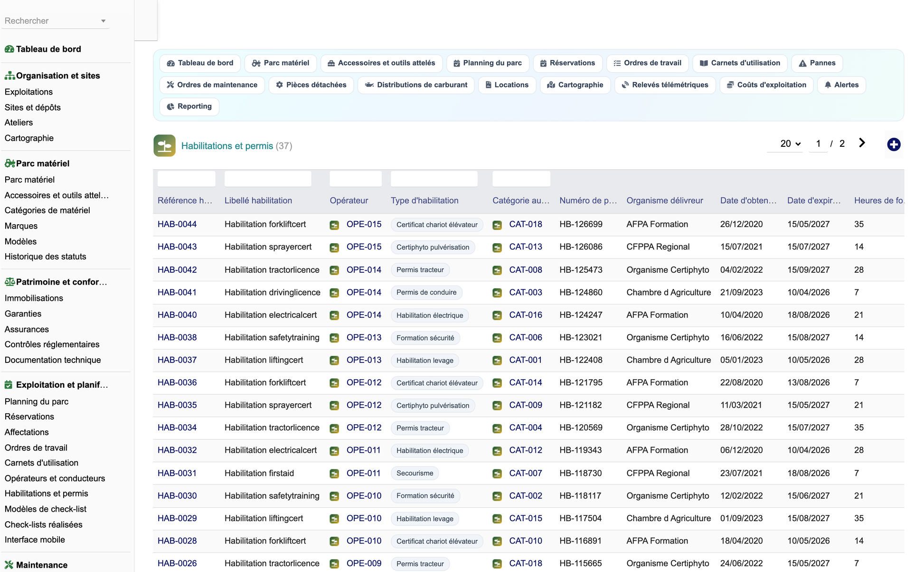
Task: Open Locations tab
Action: [506, 85]
